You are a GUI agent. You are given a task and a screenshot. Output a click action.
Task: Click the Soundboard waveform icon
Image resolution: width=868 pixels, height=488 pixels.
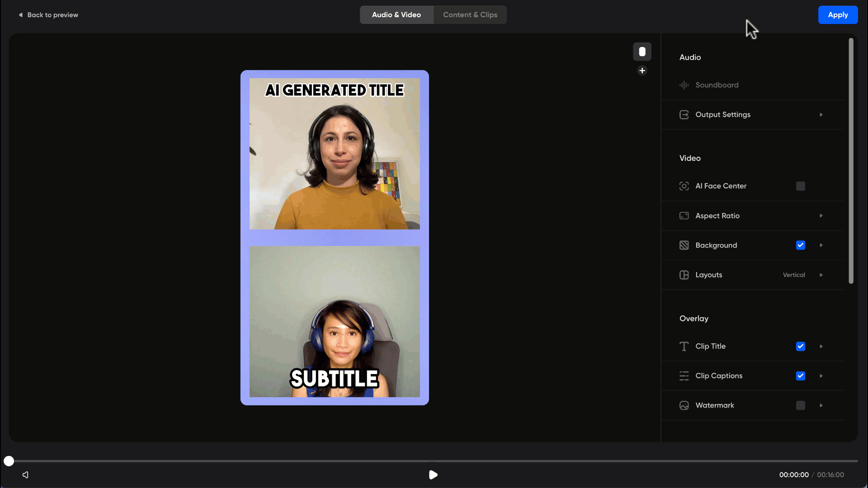pos(684,85)
